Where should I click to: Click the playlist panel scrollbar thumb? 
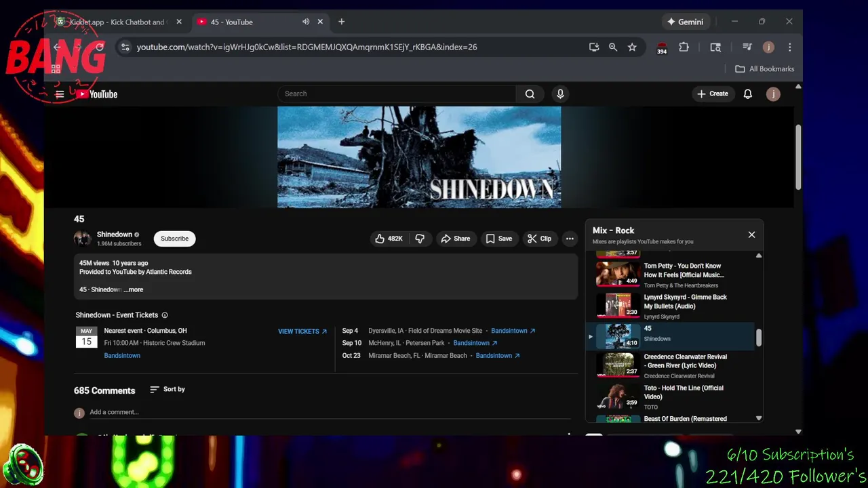(759, 338)
